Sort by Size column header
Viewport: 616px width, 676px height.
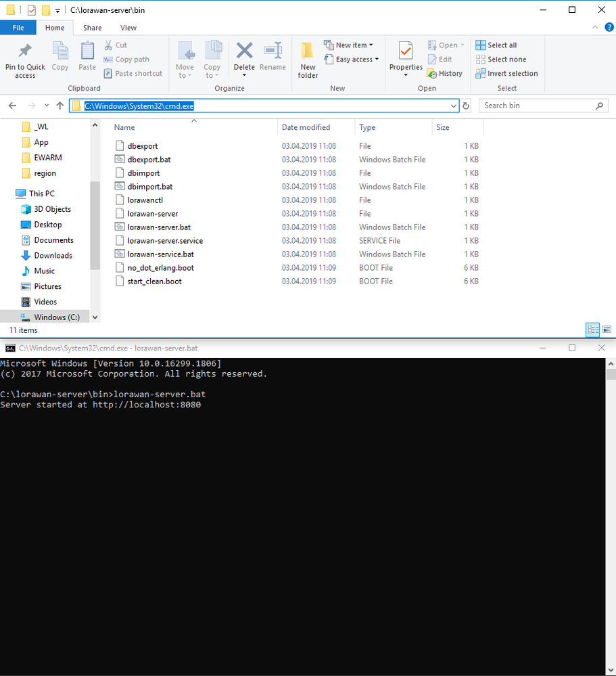[442, 128]
